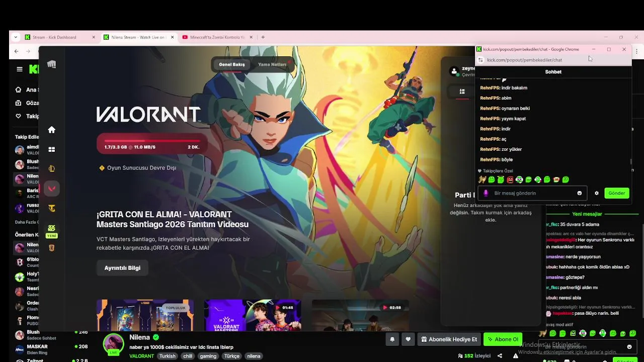
Task: Click the purple voice icon in popout chat input
Action: pyautogui.click(x=486, y=193)
